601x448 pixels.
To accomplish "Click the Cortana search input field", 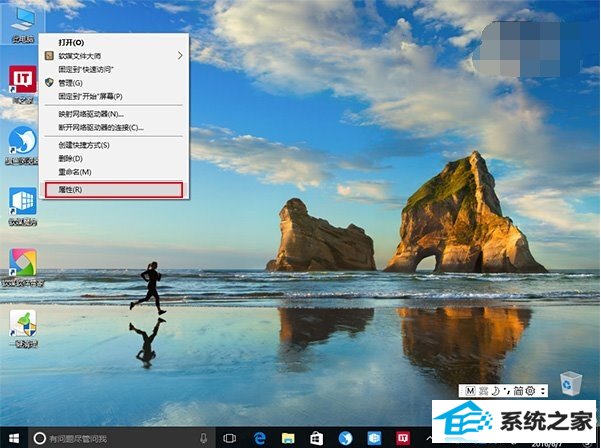I will 121,438.
